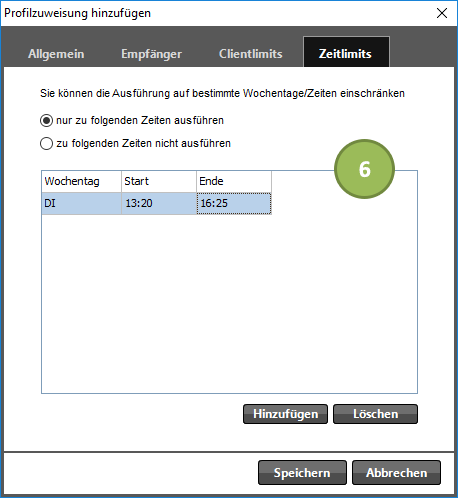
Task: Select the DI weekday cell
Action: pos(82,203)
